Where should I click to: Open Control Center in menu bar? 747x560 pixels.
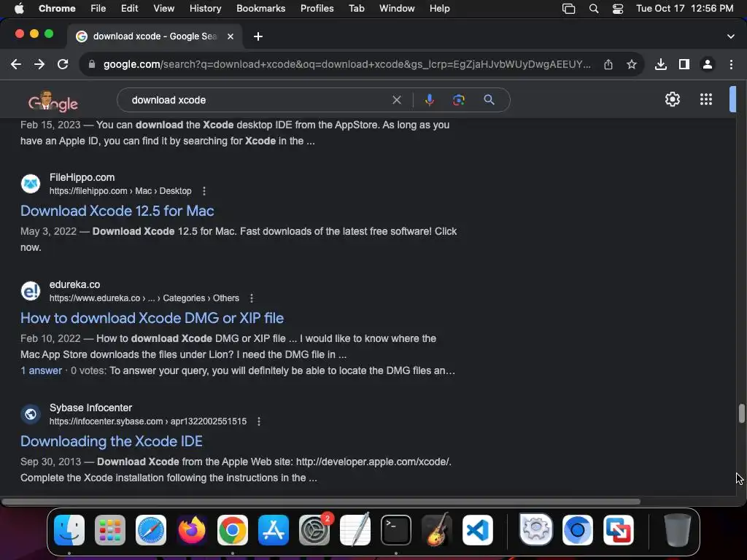[x=617, y=9]
